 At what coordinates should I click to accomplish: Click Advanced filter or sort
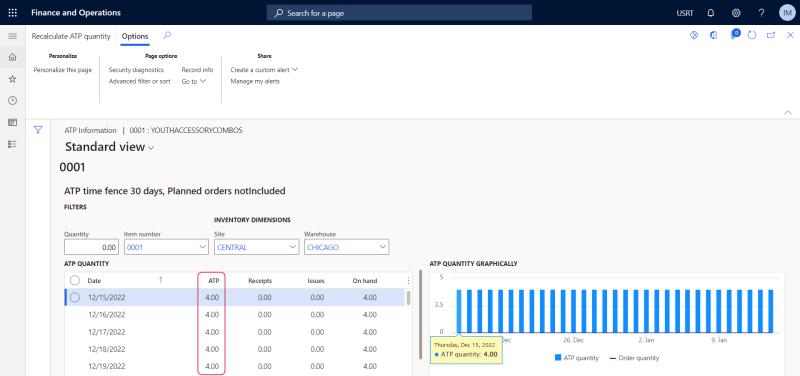(x=140, y=81)
